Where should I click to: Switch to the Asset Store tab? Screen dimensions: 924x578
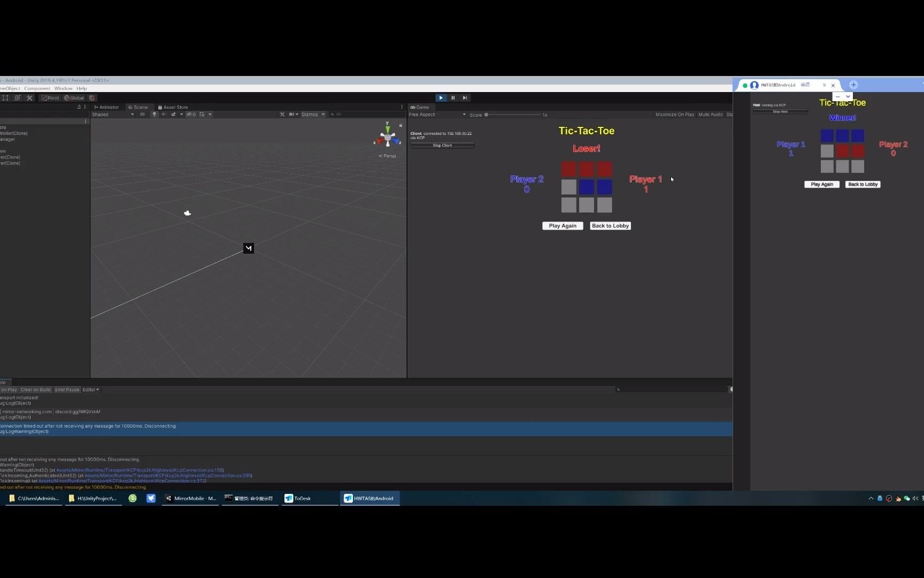pos(173,107)
